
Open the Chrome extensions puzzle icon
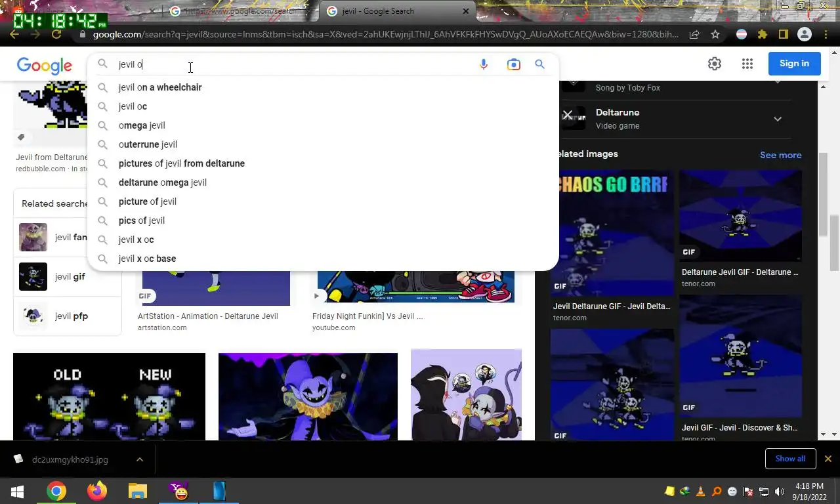pos(763,35)
